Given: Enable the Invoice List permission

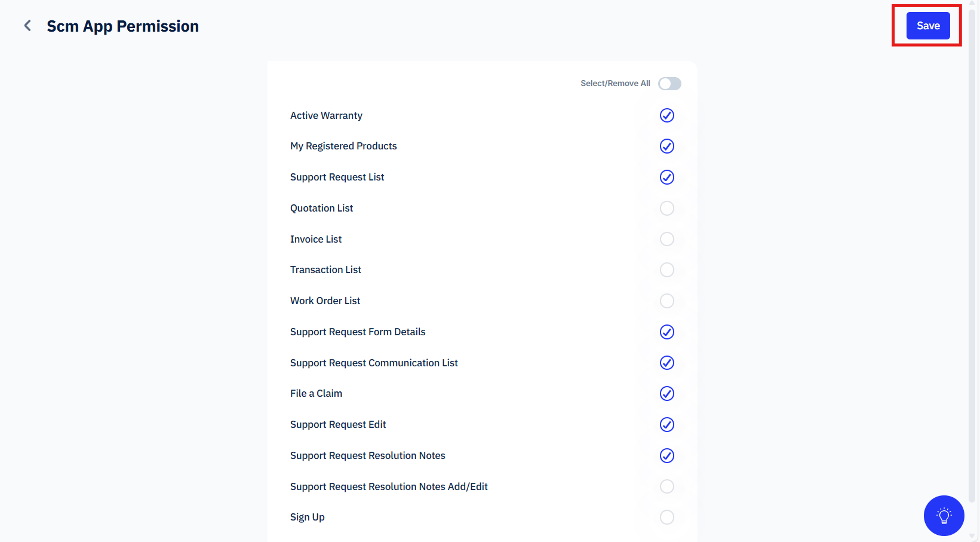Looking at the screenshot, I should tap(667, 239).
